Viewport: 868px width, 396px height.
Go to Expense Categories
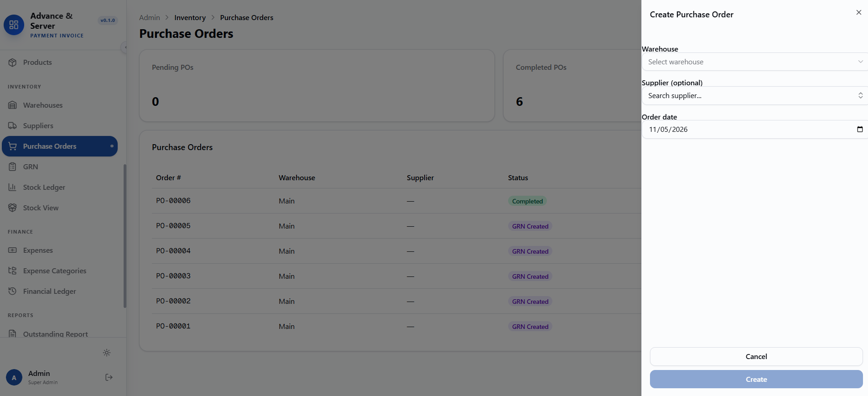60,271
